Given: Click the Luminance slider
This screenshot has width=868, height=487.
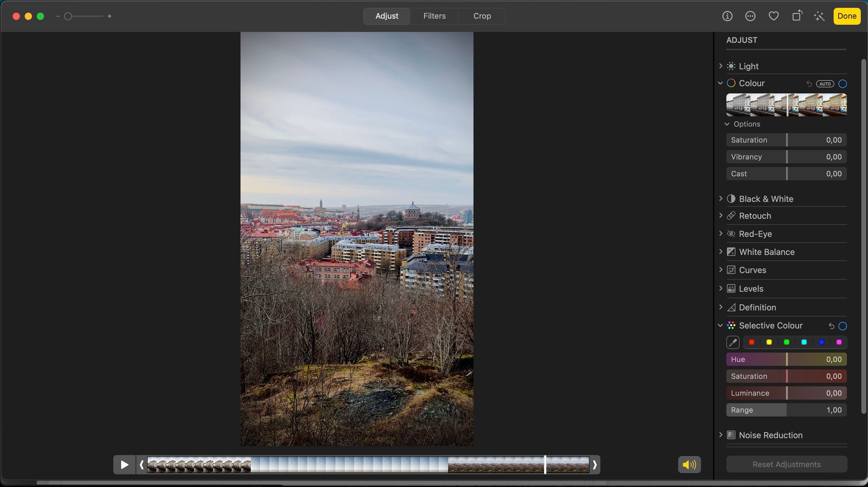Looking at the screenshot, I should pyautogui.click(x=786, y=393).
